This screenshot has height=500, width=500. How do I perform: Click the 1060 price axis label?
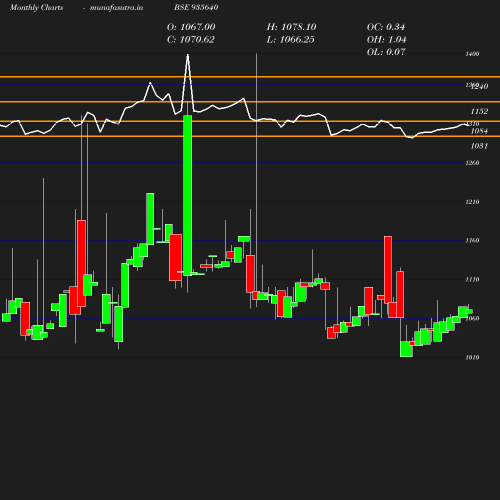click(472, 318)
